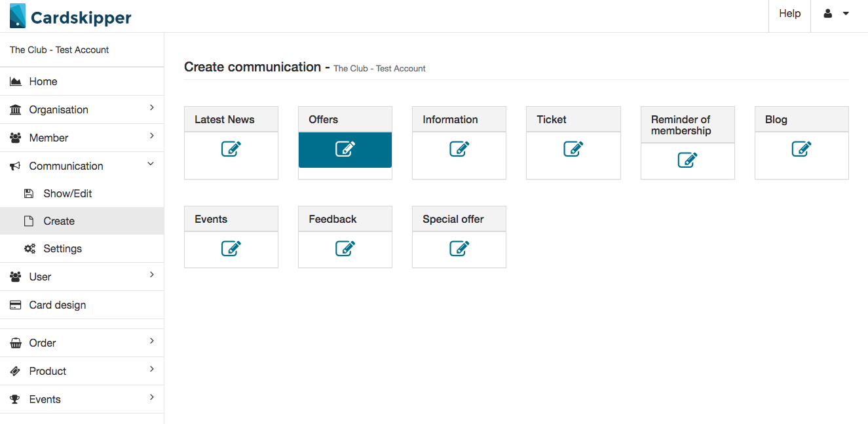Click the Home chart icon in sidebar
The image size is (868, 424).
[15, 82]
